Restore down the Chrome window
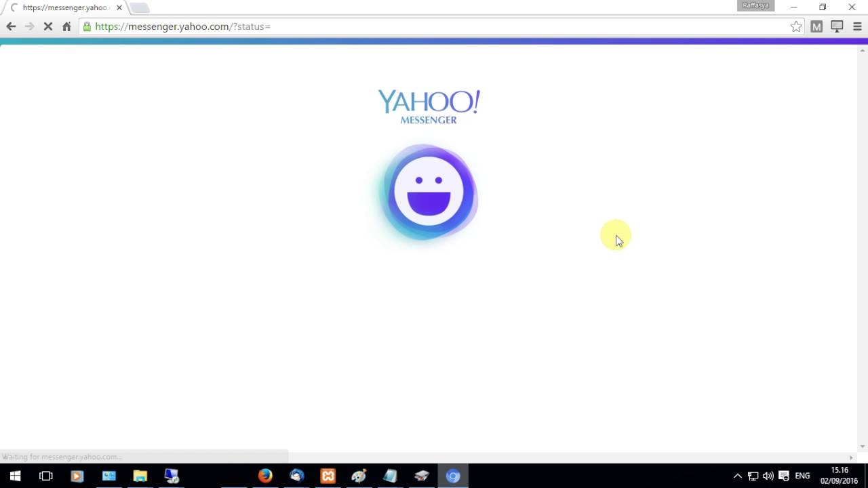The width and height of the screenshot is (868, 488). coord(823,7)
